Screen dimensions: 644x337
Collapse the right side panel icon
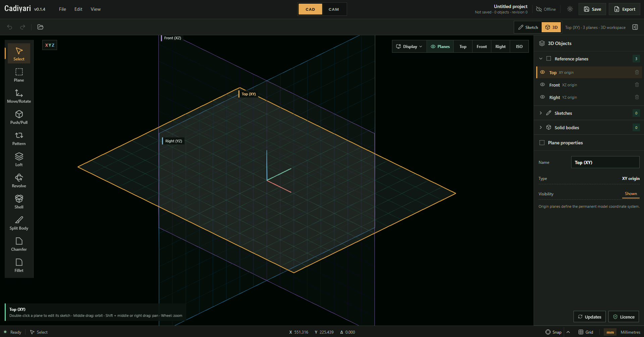pyautogui.click(x=635, y=27)
